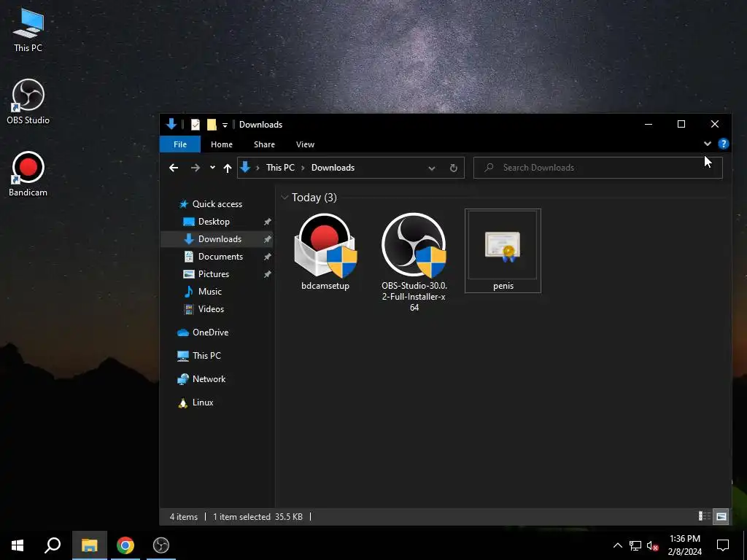Open the notification center icon
Screen dimensions: 747x560
click(723, 545)
